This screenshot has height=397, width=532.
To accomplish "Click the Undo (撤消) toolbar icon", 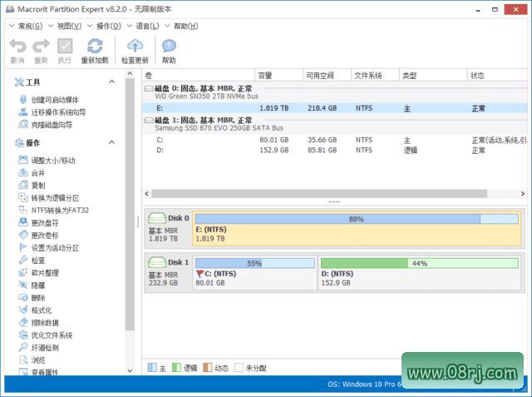I will (17, 46).
